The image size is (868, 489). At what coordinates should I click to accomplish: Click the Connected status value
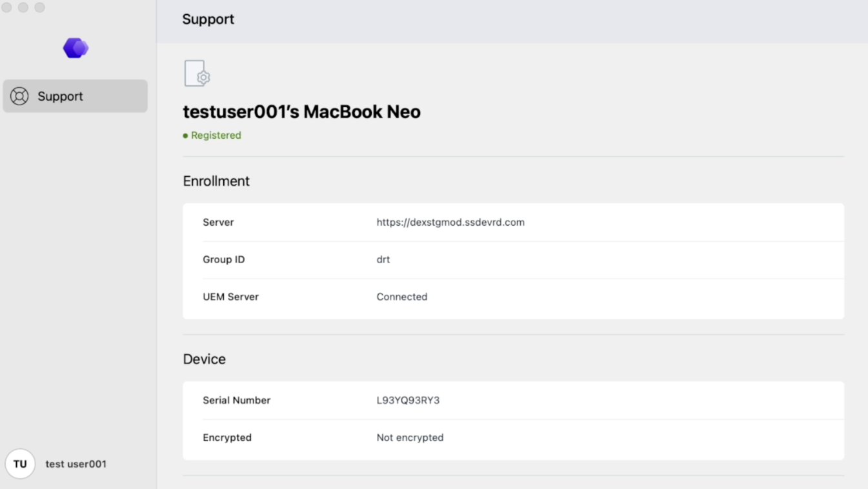[x=402, y=297]
